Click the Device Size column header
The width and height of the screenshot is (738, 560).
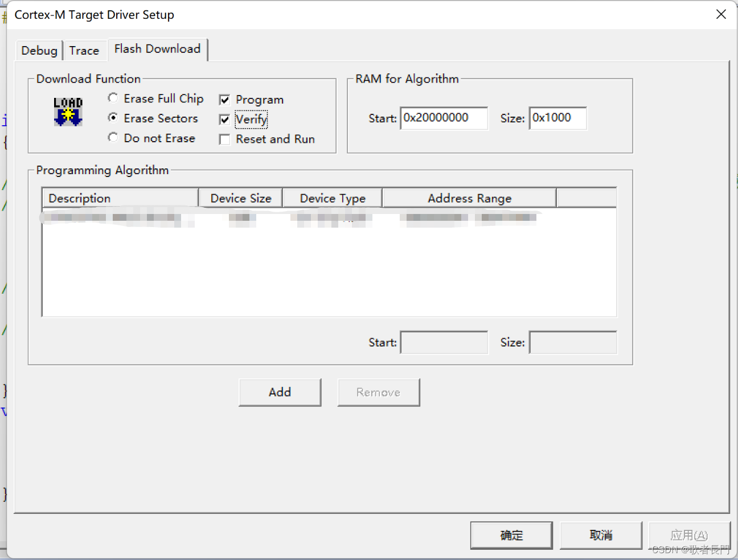(241, 198)
